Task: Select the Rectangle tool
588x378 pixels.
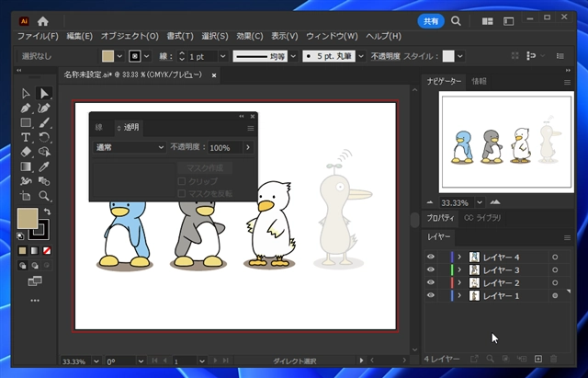Action: 26,122
